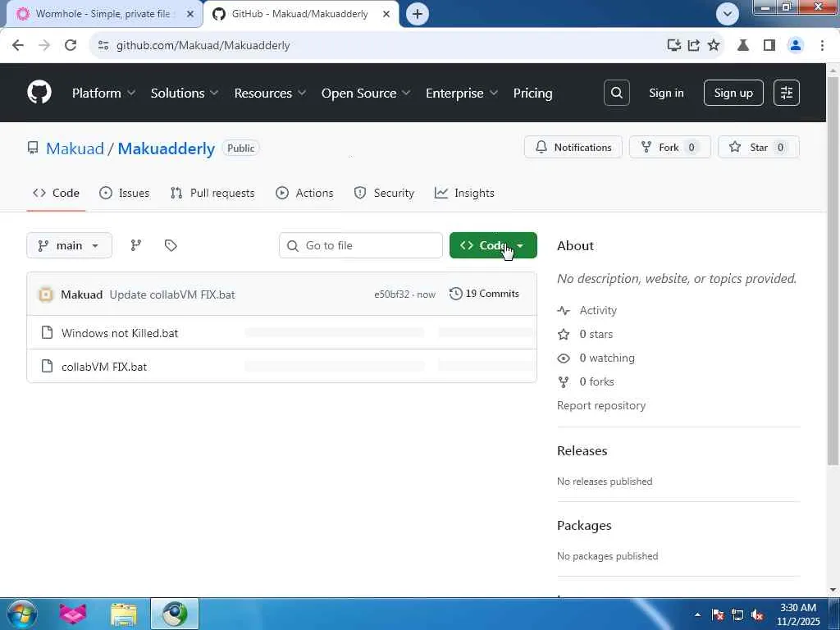Toggle the browser side panel
This screenshot has width=840, height=630.
(769, 45)
